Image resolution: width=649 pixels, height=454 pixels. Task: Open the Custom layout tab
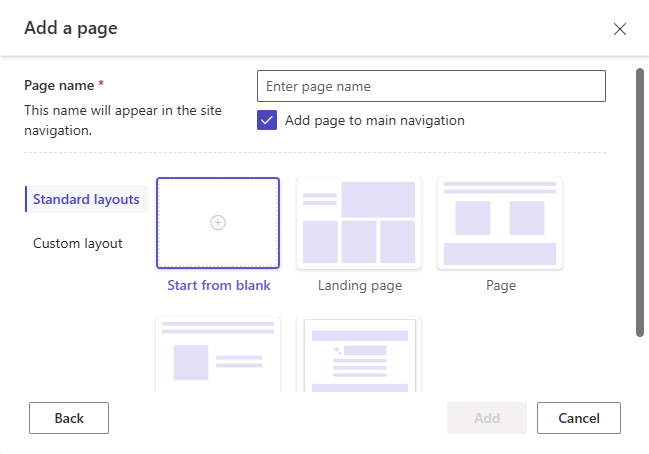pyautogui.click(x=78, y=243)
